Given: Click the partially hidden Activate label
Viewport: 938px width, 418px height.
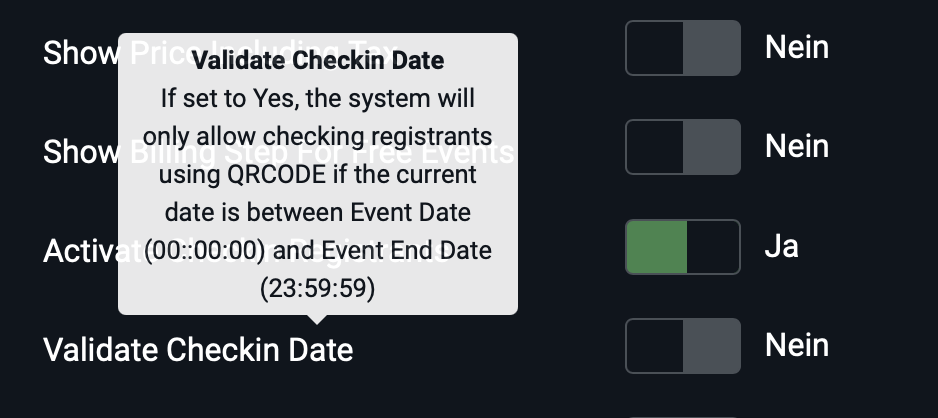Looking at the screenshot, I should pyautogui.click(x=80, y=252).
